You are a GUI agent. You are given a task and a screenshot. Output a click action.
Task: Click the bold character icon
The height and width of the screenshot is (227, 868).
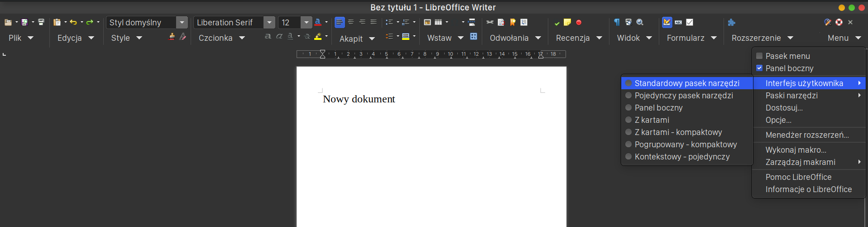[x=268, y=36]
